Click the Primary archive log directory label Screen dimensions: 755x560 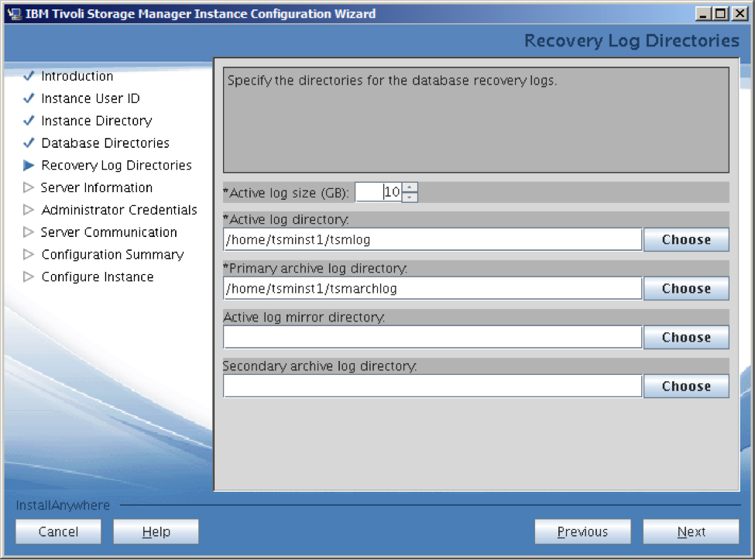click(x=315, y=268)
